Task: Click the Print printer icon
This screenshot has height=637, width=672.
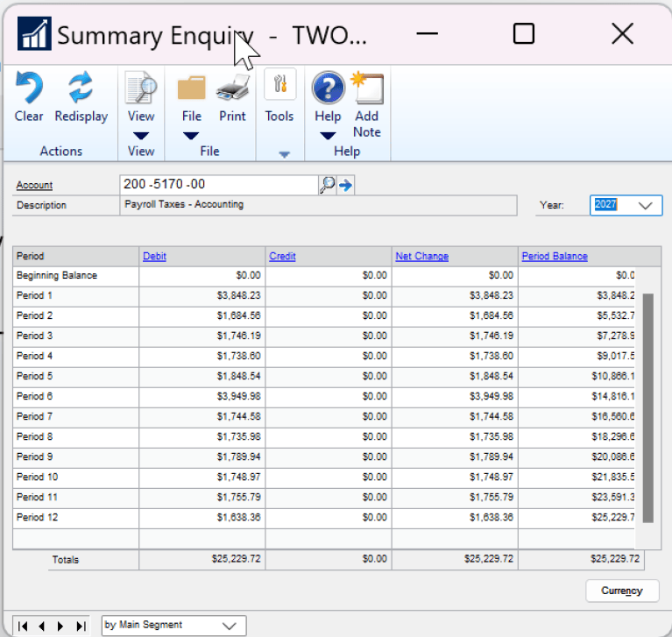Action: tap(233, 88)
